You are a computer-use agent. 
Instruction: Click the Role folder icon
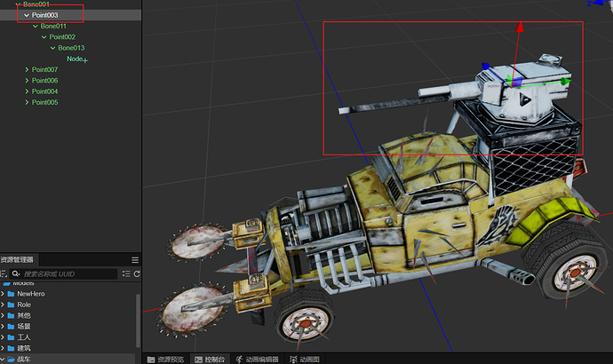[11, 305]
